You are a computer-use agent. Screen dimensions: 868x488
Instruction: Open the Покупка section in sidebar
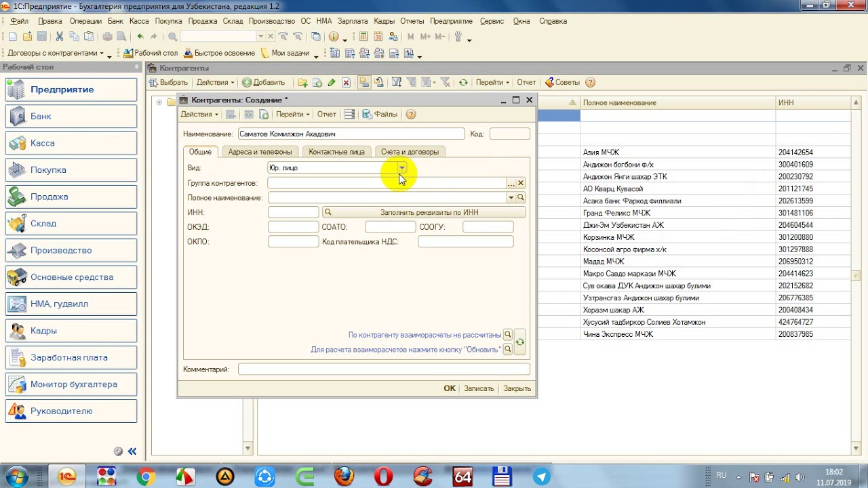pyautogui.click(x=71, y=170)
